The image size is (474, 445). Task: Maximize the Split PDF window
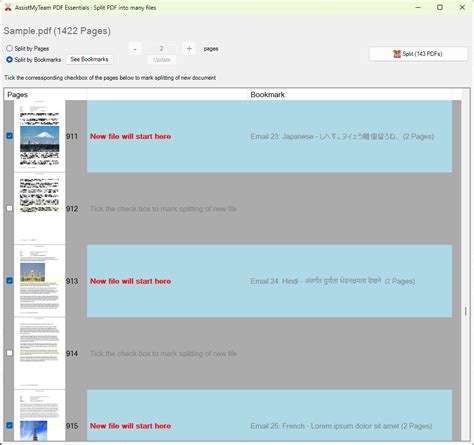click(440, 7)
